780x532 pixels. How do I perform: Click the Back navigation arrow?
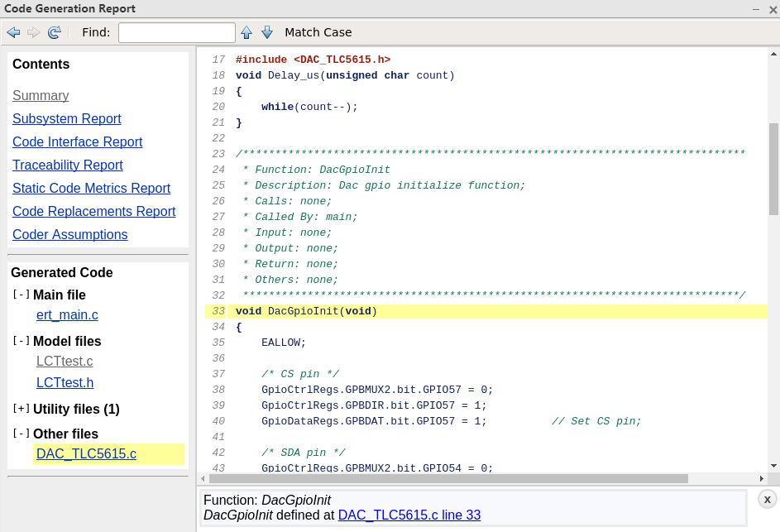(13, 32)
